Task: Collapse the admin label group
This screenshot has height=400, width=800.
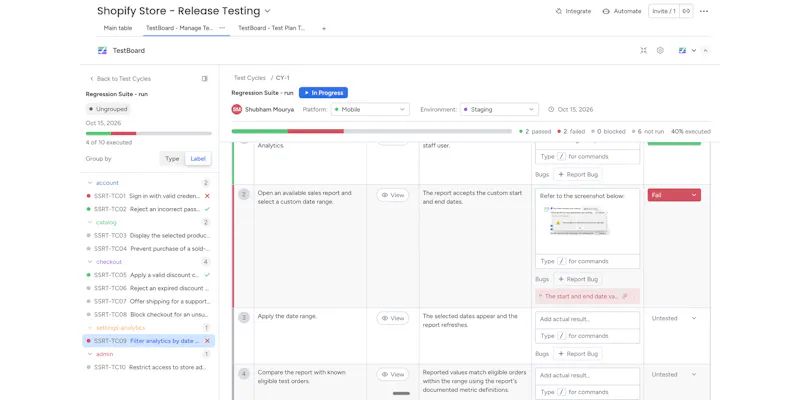Action: pos(90,354)
